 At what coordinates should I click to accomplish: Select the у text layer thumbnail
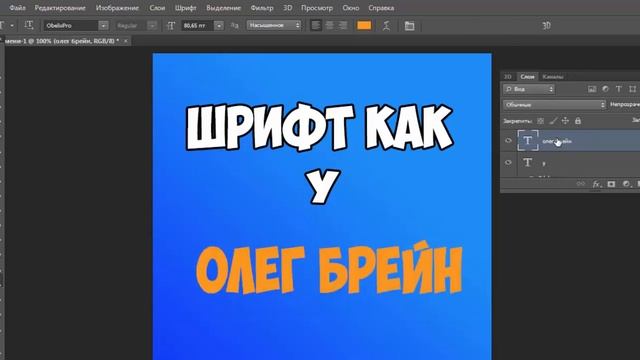(x=528, y=162)
